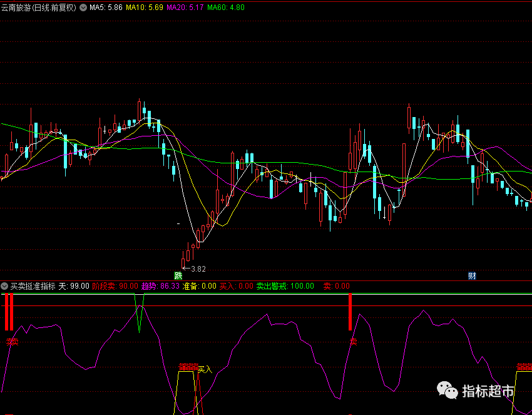Click the 趋势: 86.33 indicator value

(161, 286)
